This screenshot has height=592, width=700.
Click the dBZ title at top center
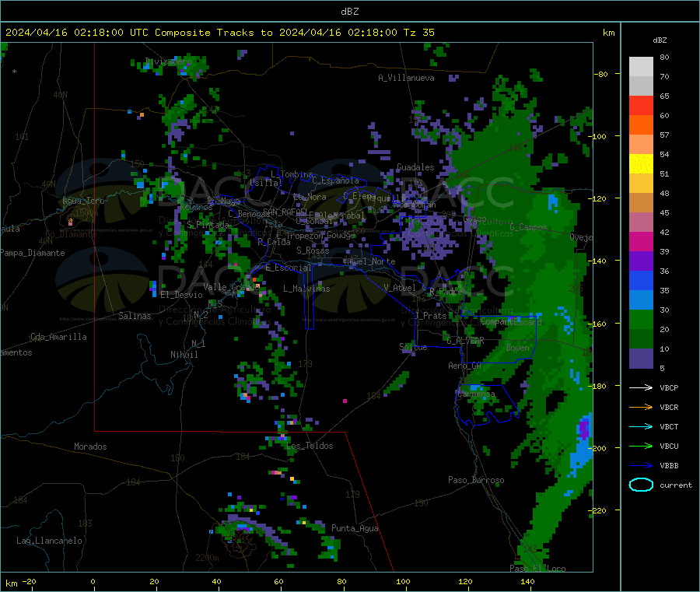click(x=349, y=12)
